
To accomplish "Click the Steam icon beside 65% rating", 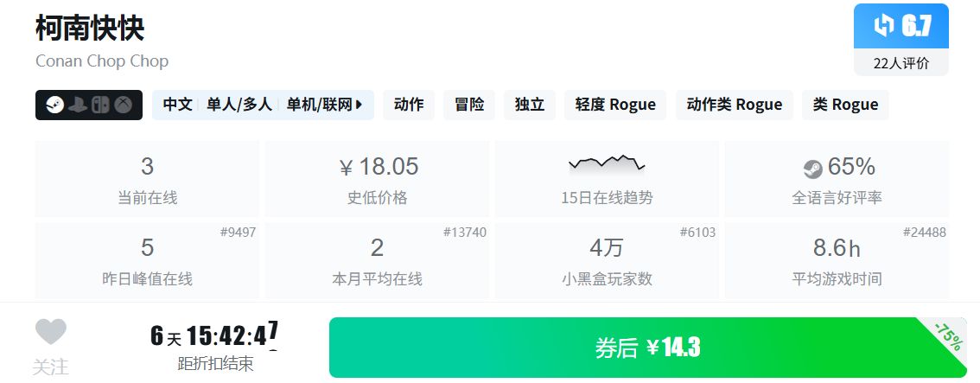I will [x=812, y=167].
